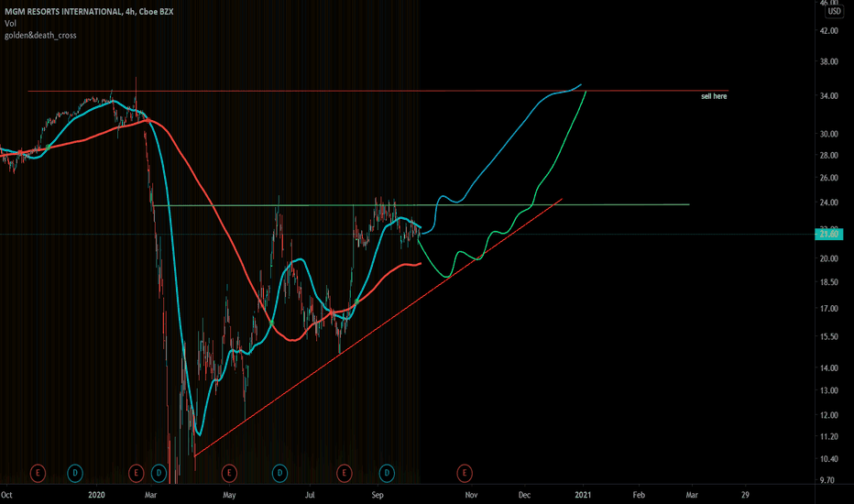Viewport: 854px width, 504px height.
Task: Select the red horizontal resistance line near 34.00
Action: click(378, 91)
